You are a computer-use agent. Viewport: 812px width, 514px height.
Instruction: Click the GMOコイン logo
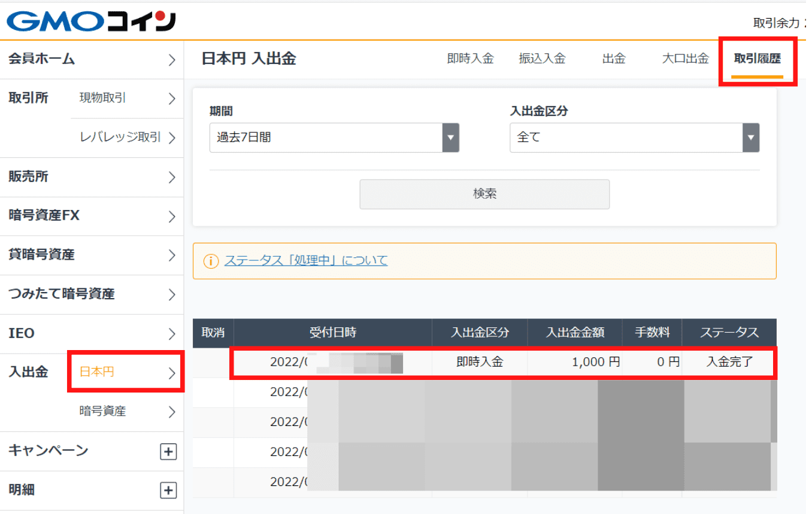tap(91, 22)
